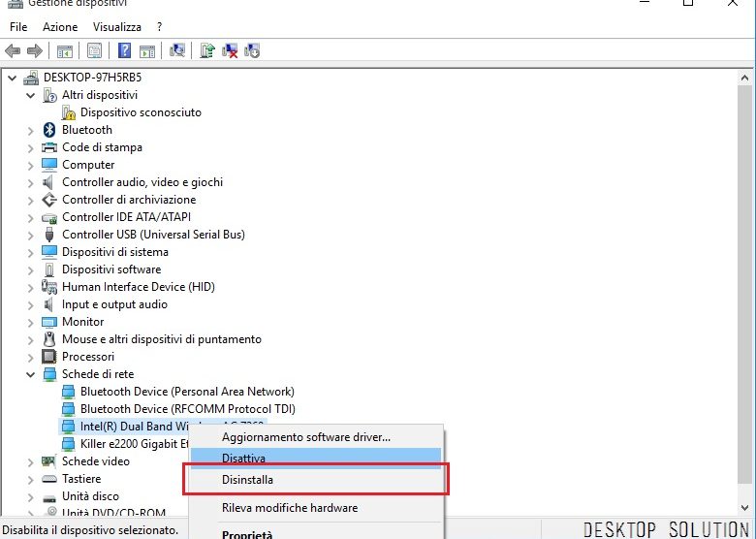Expand the Bluetooth category arrow

point(31,131)
